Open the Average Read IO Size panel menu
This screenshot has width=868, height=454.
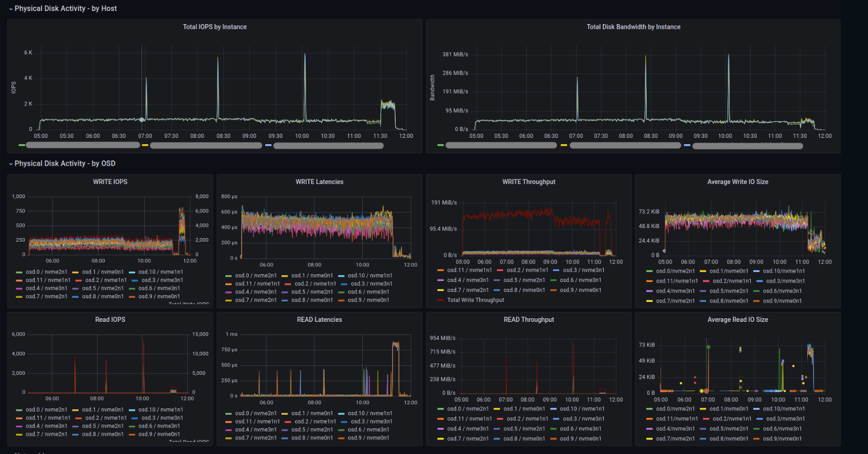tap(737, 320)
